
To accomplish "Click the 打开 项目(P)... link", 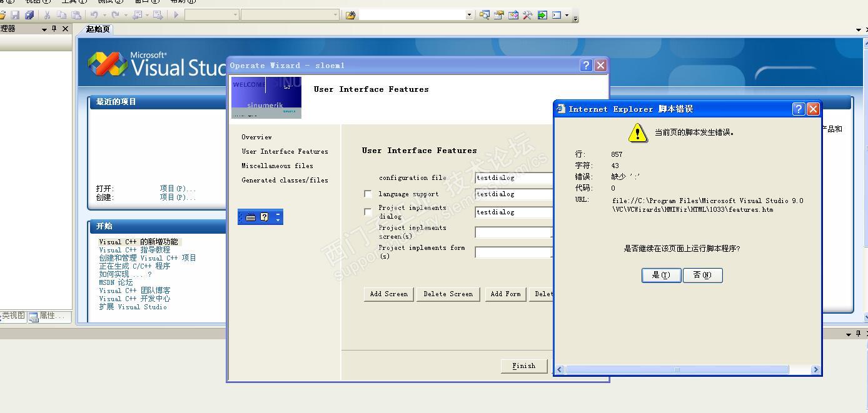I will coord(178,188).
